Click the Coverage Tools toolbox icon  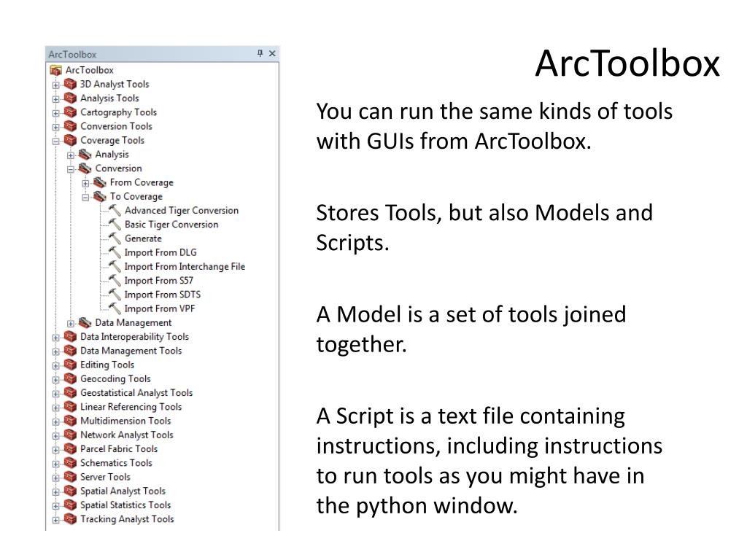pos(70,141)
